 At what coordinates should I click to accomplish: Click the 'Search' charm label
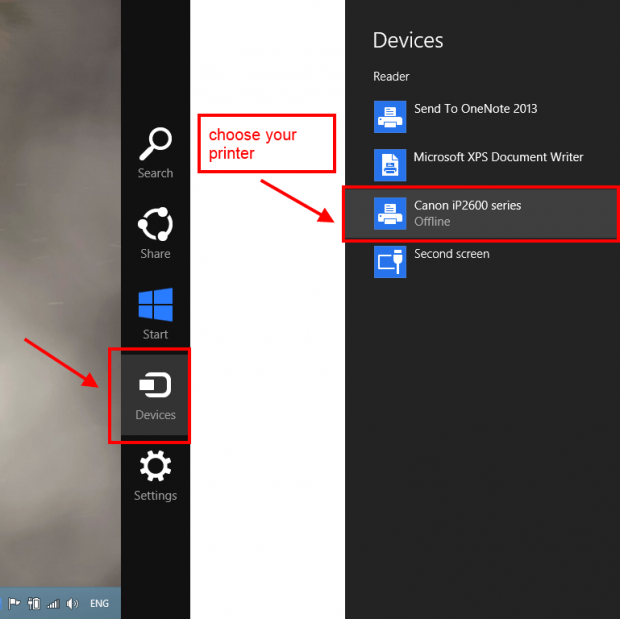[155, 173]
